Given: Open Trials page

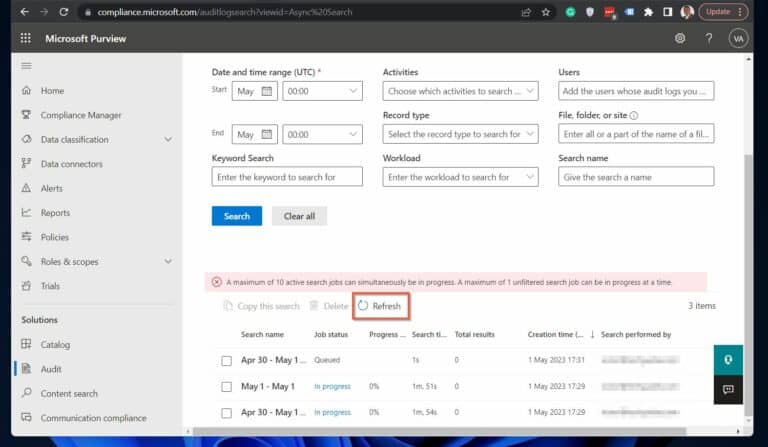Looking at the screenshot, I should [x=50, y=286].
